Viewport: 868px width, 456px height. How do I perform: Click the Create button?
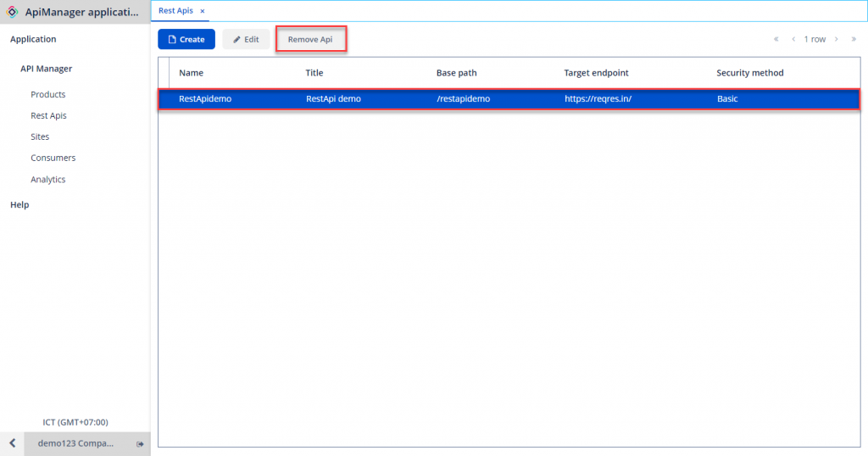(x=186, y=39)
